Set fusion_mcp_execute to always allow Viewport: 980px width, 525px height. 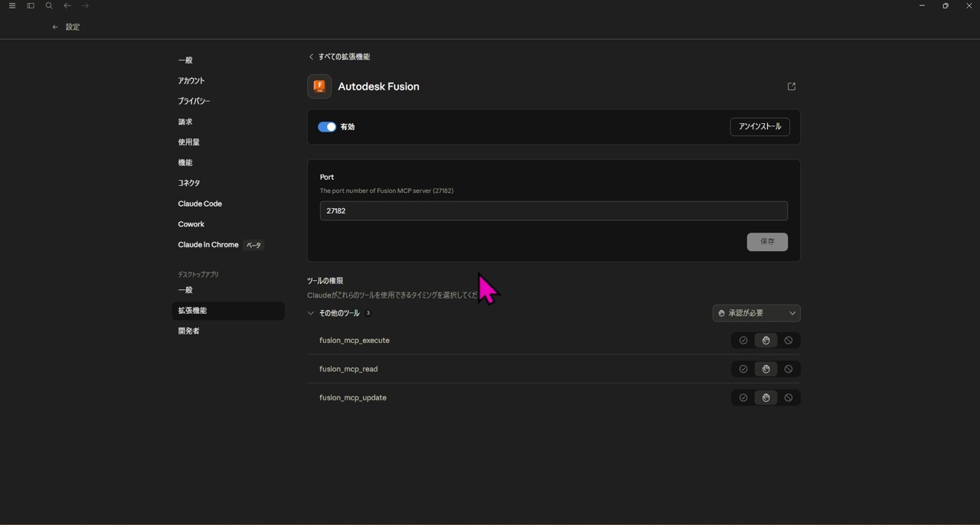743,341
